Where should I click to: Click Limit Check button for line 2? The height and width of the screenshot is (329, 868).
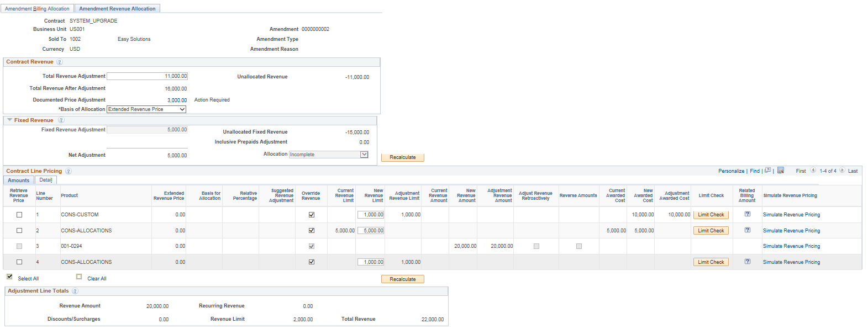click(711, 231)
